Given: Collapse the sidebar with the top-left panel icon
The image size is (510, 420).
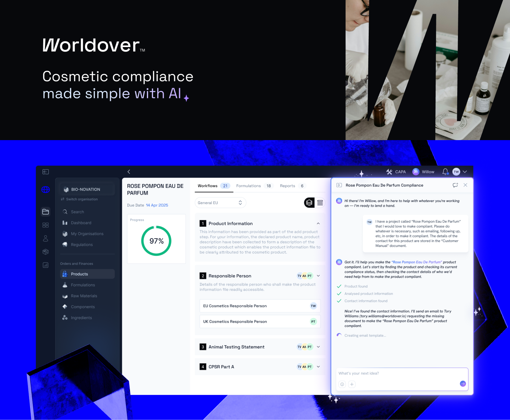Looking at the screenshot, I should click(x=46, y=172).
